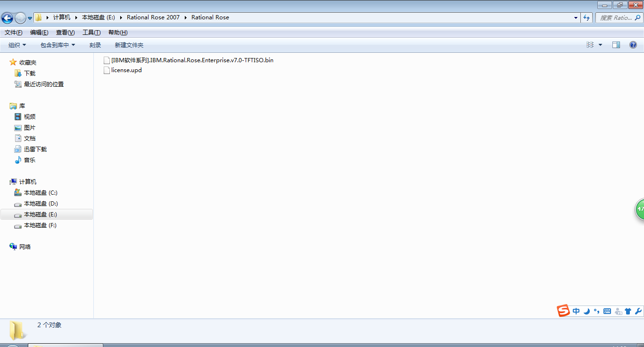
Task: Open the wrench settings icon on IME bar
Action: point(638,311)
